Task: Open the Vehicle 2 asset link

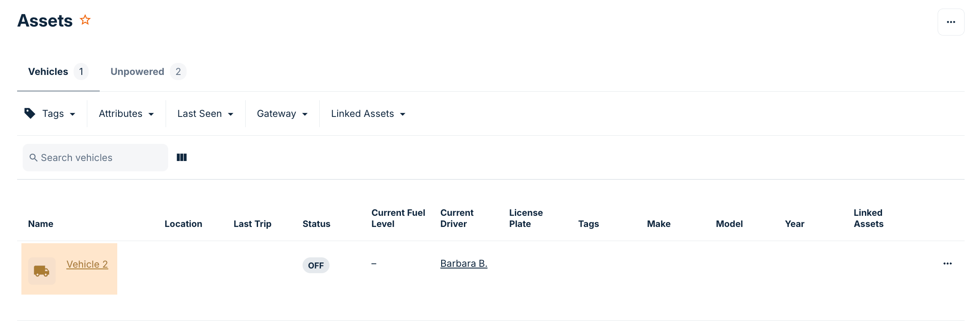Action: pos(87,264)
